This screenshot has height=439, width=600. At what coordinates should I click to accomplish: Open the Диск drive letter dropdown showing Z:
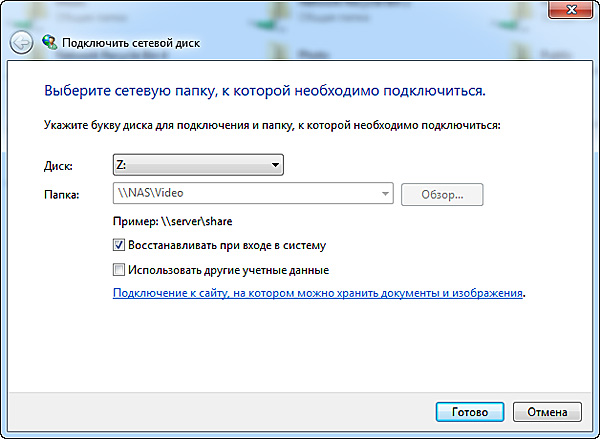(198, 166)
